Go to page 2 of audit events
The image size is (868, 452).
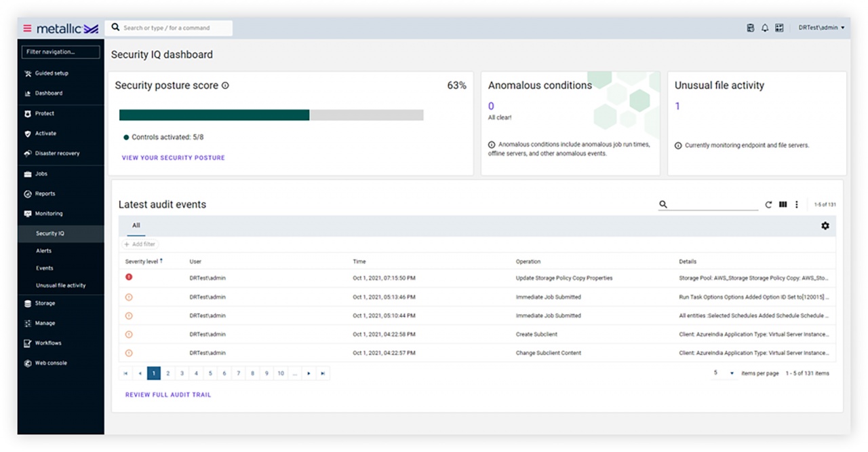[168, 373]
